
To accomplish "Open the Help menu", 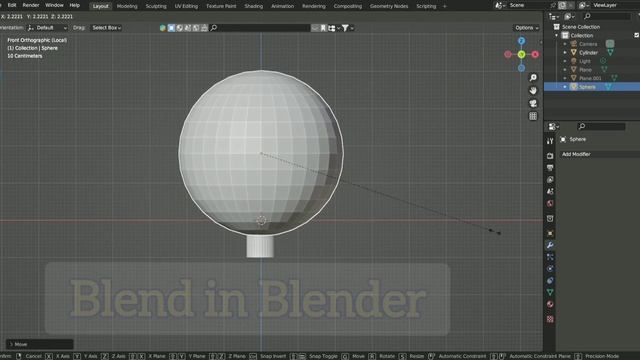I will pyautogui.click(x=74, y=5).
